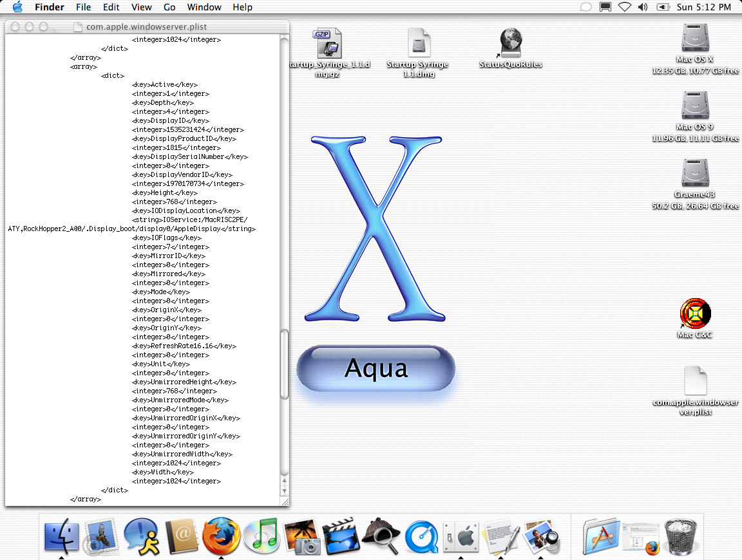Open the Edit menu

pos(111,7)
